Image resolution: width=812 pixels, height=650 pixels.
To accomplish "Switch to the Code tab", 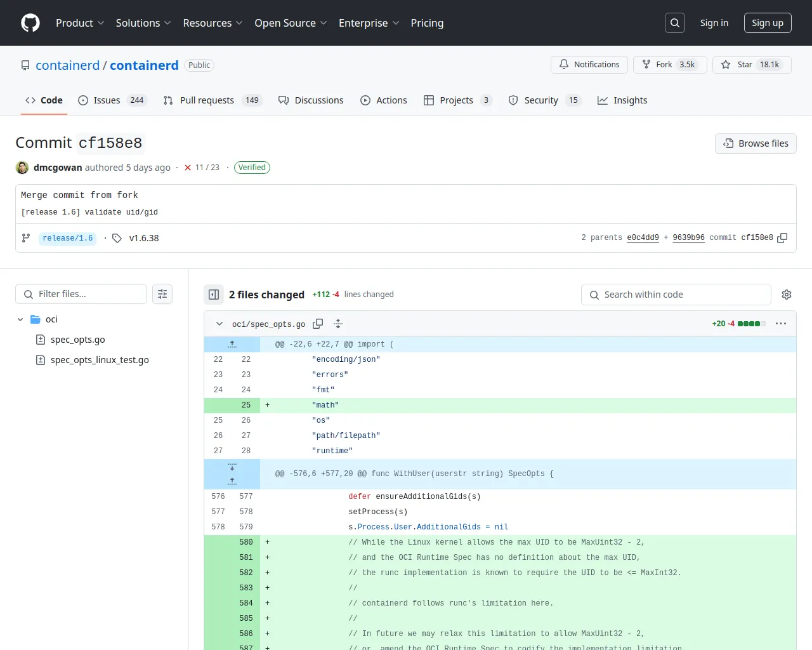I will point(44,100).
